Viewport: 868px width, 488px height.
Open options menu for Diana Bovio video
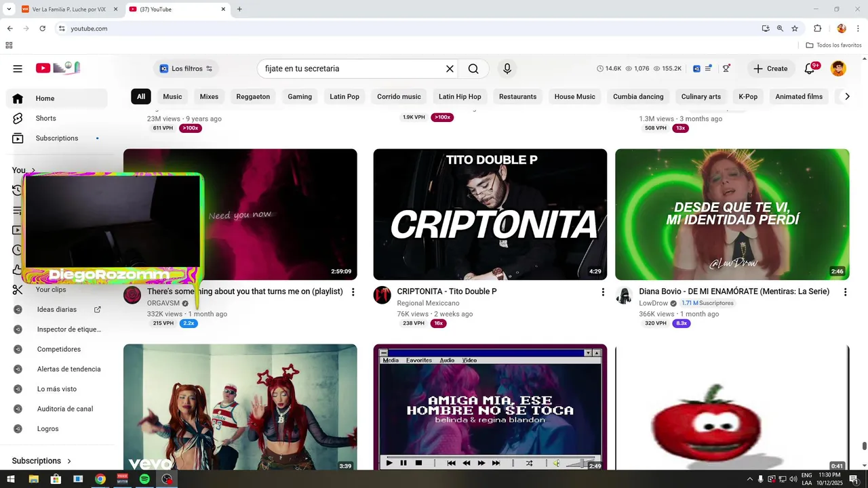pos(845,292)
